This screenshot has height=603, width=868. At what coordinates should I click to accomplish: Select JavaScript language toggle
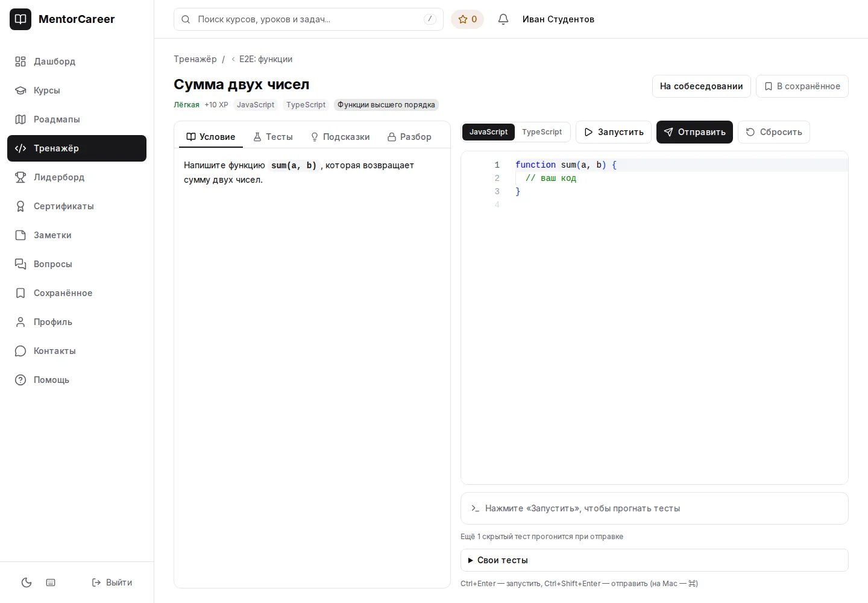488,132
